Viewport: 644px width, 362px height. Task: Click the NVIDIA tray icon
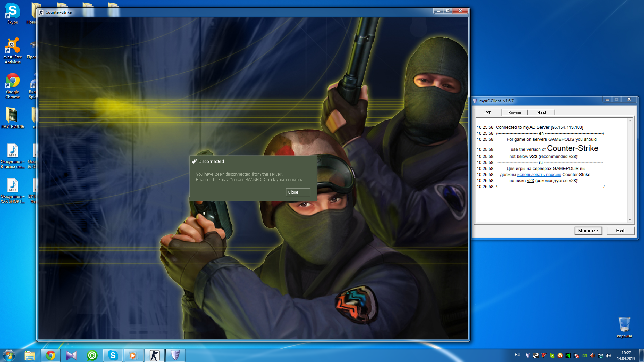[584, 356]
